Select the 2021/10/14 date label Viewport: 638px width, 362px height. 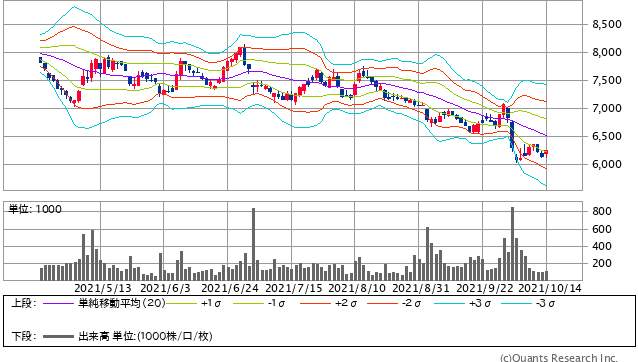click(550, 288)
